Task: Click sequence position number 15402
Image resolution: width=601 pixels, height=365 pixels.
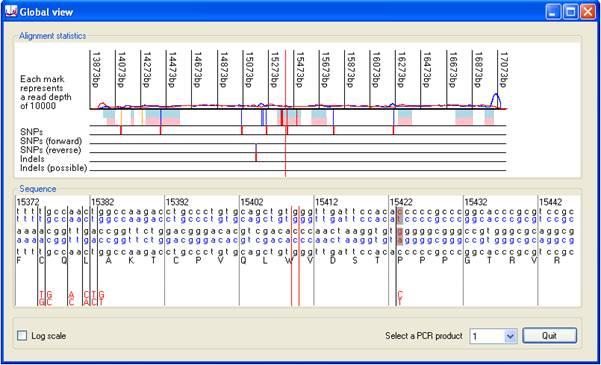Action: 252,202
